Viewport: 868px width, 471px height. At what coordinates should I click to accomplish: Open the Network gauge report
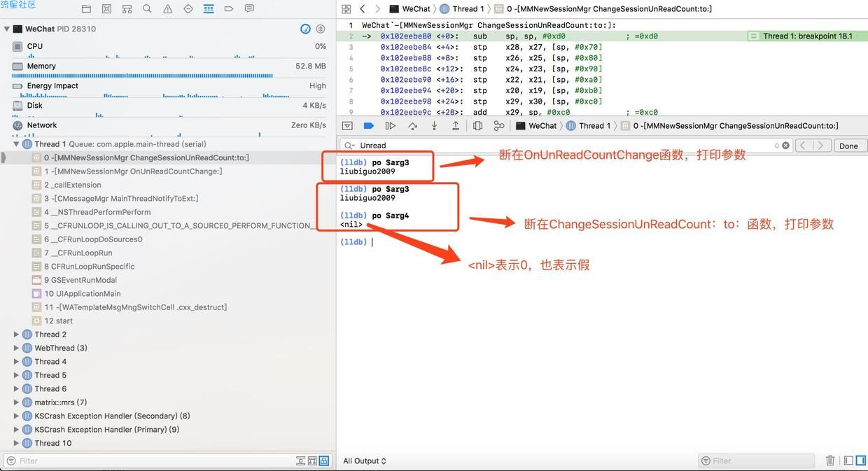point(168,128)
